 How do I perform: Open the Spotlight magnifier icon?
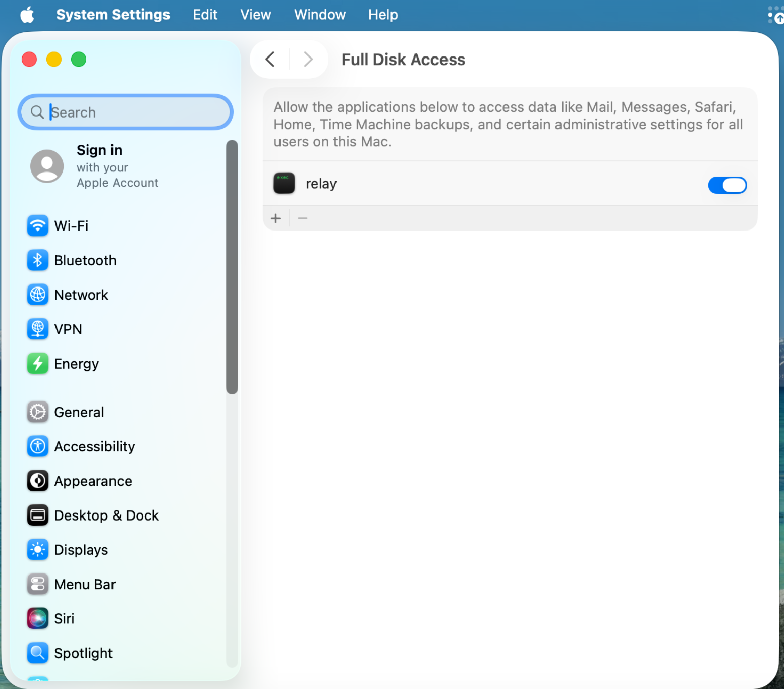pos(38,653)
